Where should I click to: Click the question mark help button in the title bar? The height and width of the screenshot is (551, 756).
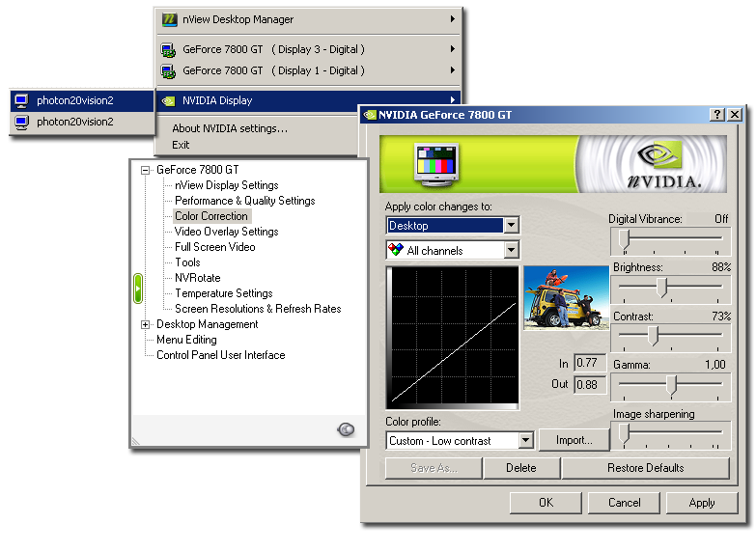tap(717, 115)
